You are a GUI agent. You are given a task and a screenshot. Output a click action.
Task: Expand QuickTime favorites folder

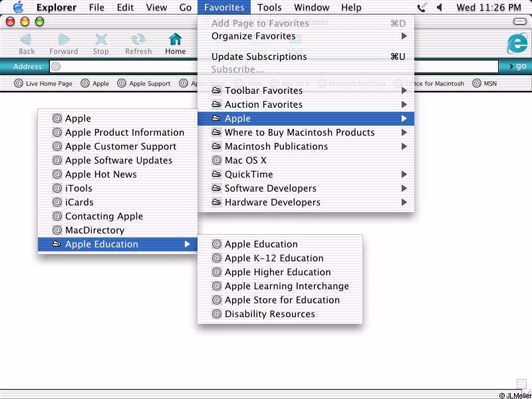[306, 174]
